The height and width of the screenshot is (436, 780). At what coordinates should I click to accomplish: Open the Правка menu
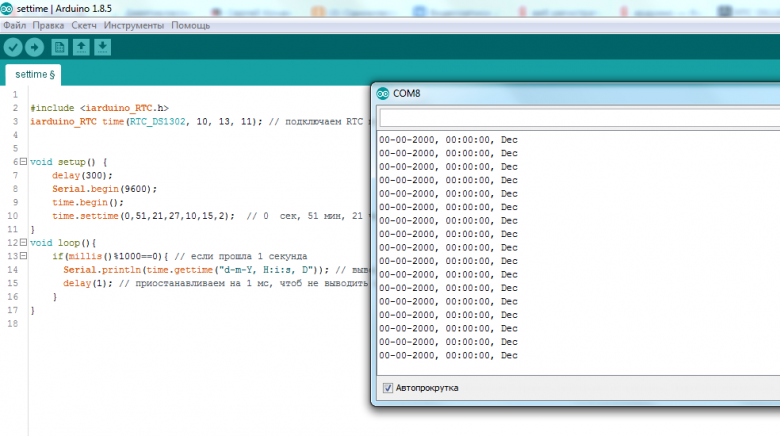[x=48, y=25]
